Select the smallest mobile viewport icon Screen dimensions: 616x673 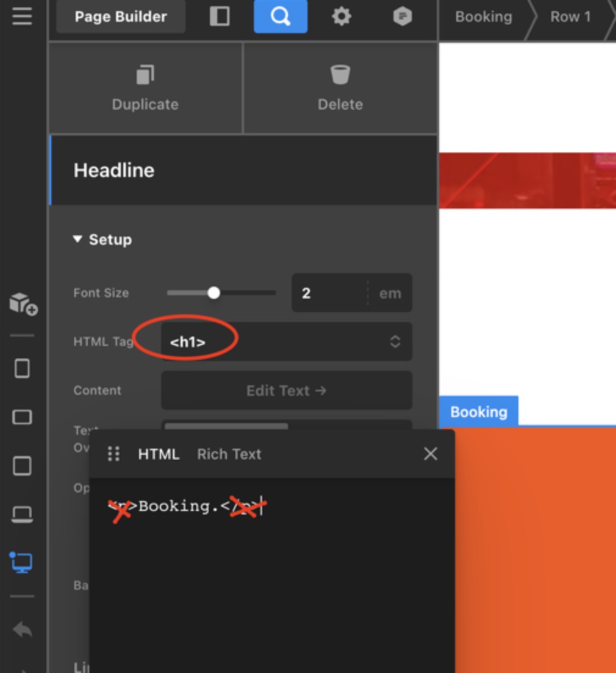click(x=22, y=368)
